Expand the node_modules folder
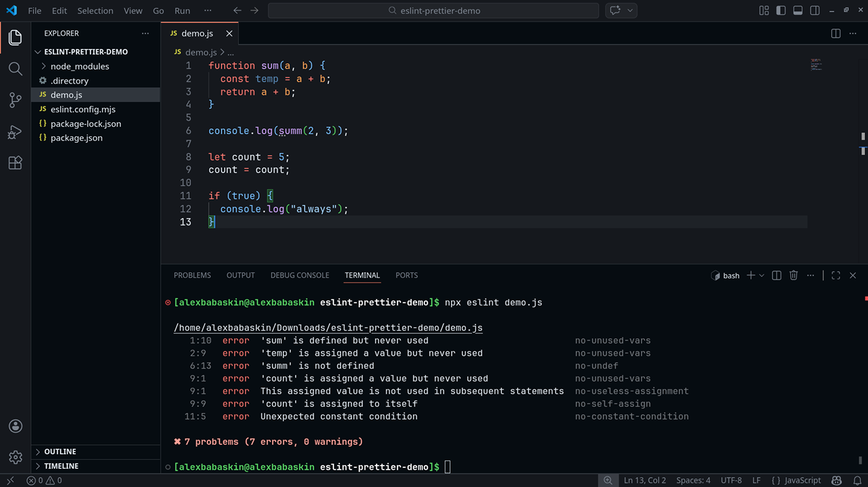 [x=80, y=66]
